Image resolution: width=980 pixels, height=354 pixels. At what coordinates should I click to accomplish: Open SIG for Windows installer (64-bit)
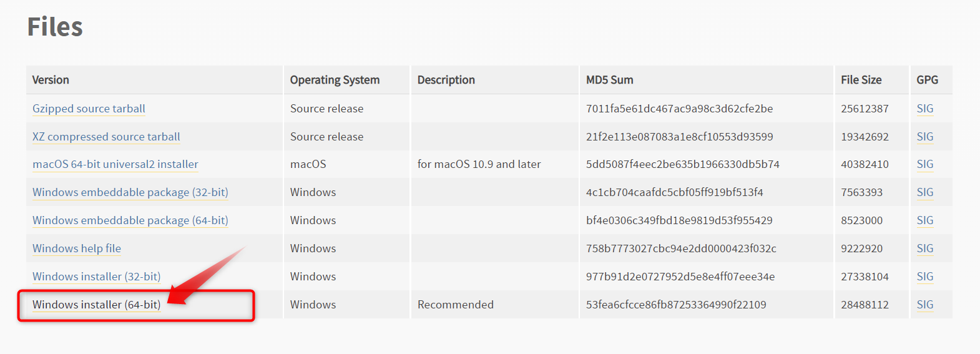point(925,305)
